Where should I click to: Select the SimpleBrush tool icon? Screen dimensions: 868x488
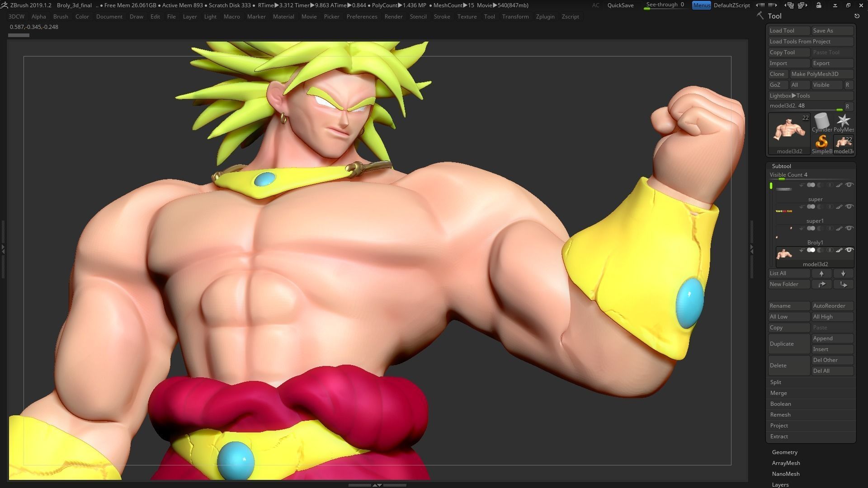[822, 144]
